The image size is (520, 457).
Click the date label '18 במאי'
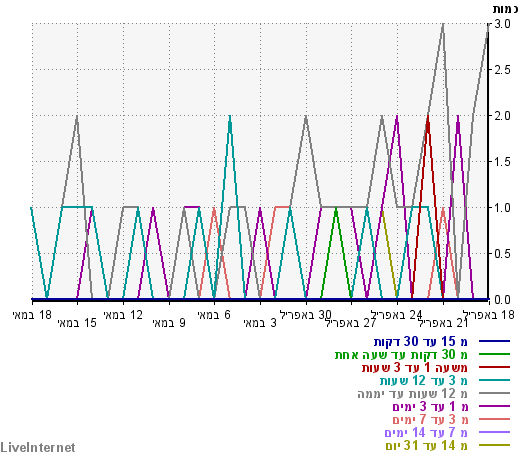[x=32, y=315]
